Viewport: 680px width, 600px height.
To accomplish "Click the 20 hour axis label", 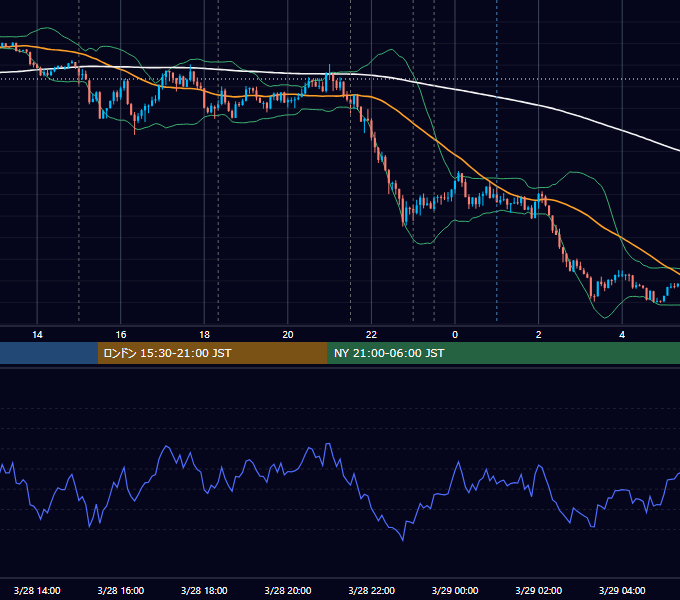I will [x=288, y=335].
